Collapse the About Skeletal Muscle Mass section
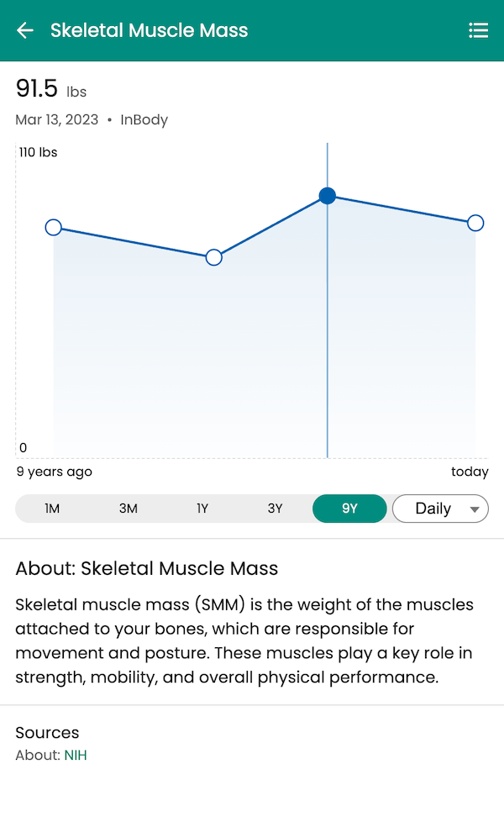The image size is (504, 817). 146,568
